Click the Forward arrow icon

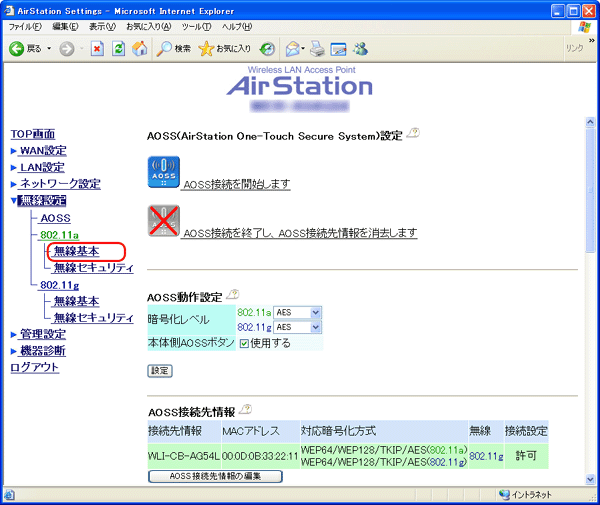click(x=67, y=49)
